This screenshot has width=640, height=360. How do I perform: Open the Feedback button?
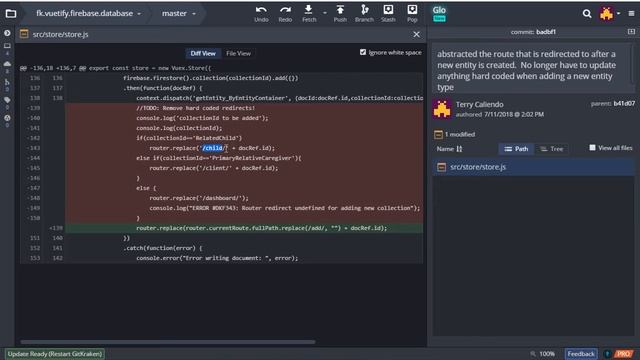pos(581,354)
